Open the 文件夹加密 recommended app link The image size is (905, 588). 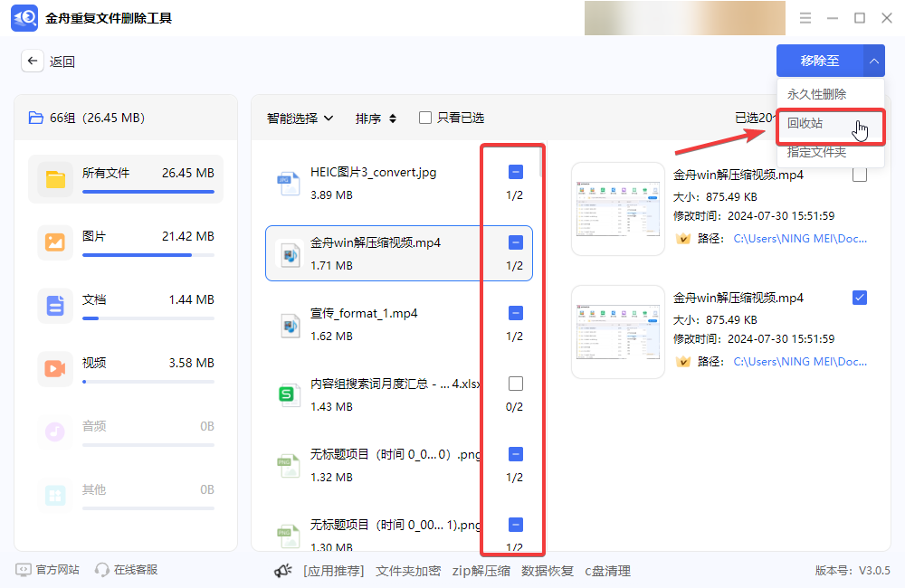pyautogui.click(x=408, y=571)
